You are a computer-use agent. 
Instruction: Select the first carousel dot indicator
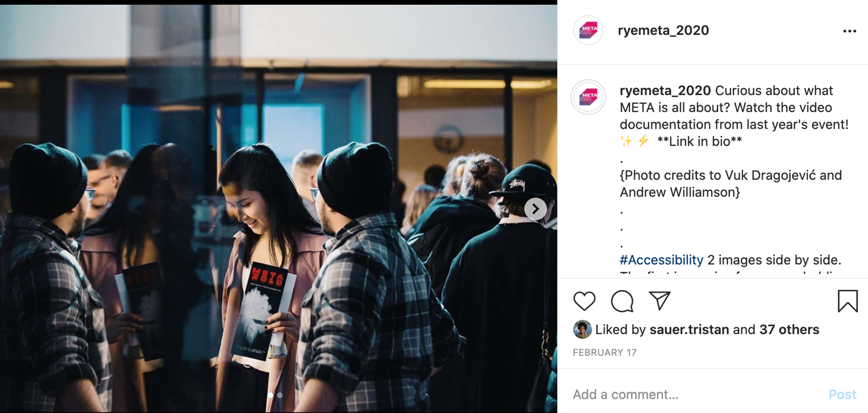click(270, 395)
